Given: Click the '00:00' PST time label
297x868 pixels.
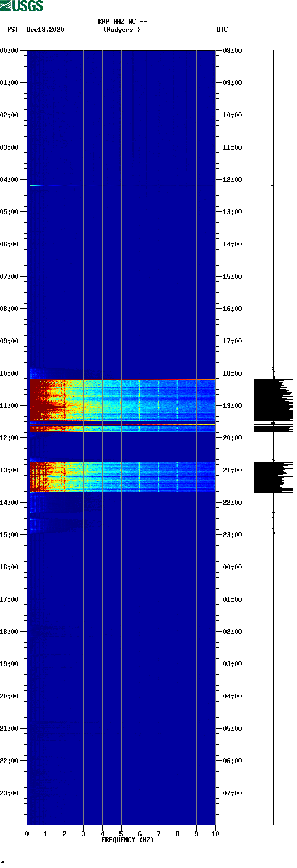Looking at the screenshot, I should [10, 51].
